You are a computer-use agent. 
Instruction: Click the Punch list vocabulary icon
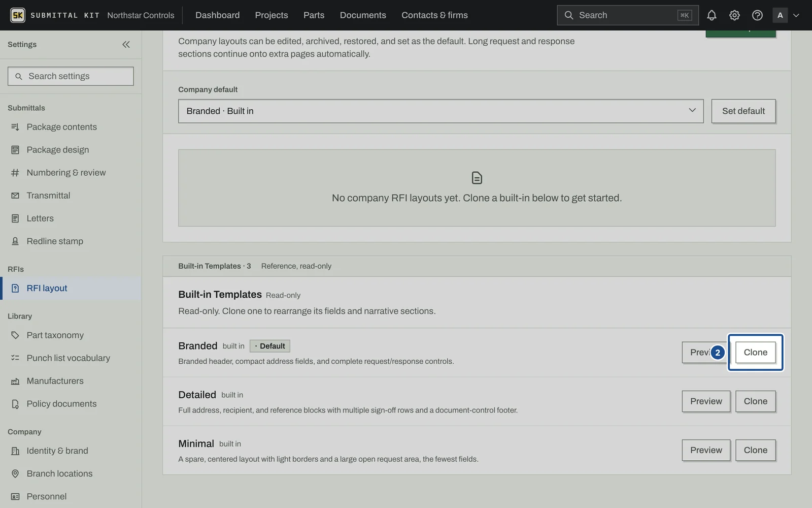click(15, 358)
